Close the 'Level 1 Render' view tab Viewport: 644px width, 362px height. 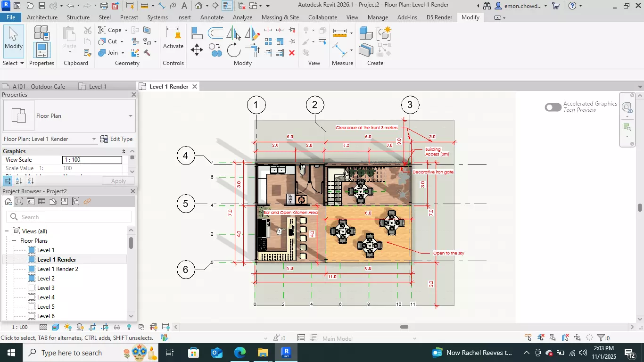tap(194, 87)
